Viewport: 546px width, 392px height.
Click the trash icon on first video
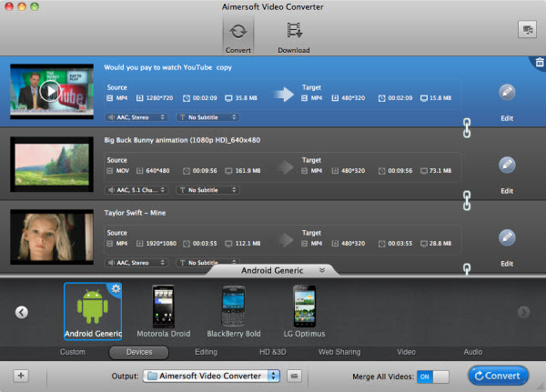(x=537, y=62)
